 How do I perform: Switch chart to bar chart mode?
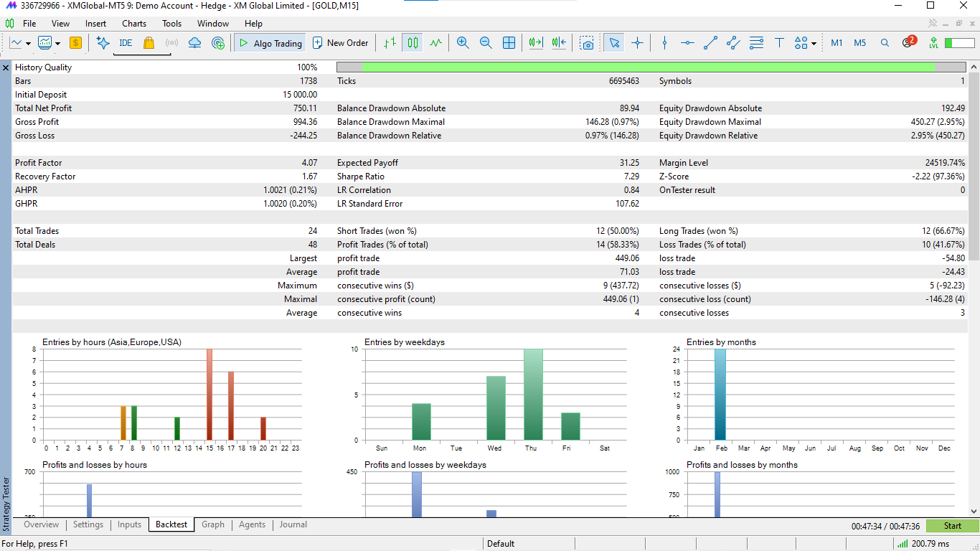(x=390, y=43)
